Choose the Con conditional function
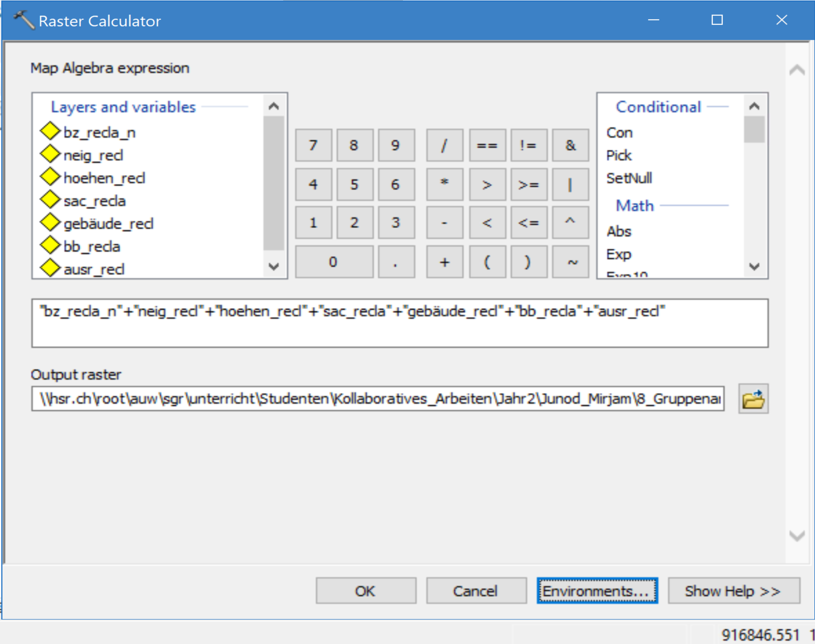 619,133
